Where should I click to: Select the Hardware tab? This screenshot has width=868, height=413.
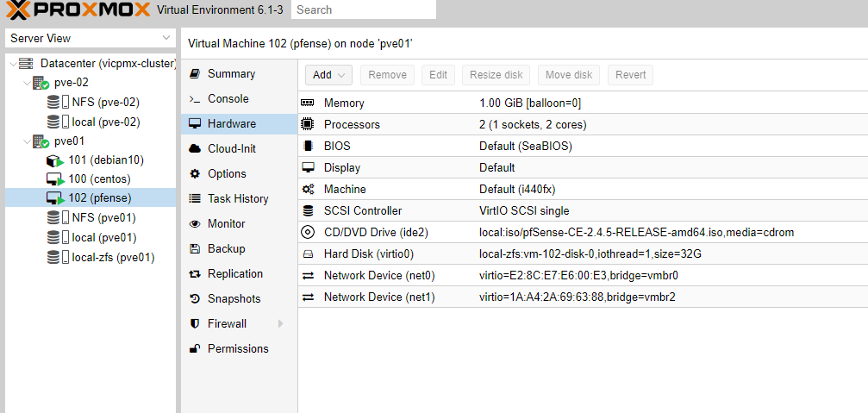(239, 124)
